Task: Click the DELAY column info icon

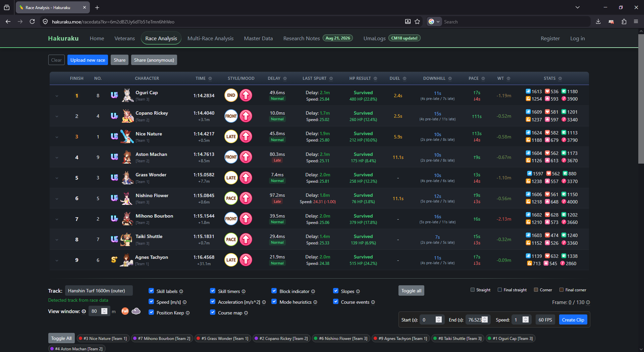Action: click(x=285, y=78)
